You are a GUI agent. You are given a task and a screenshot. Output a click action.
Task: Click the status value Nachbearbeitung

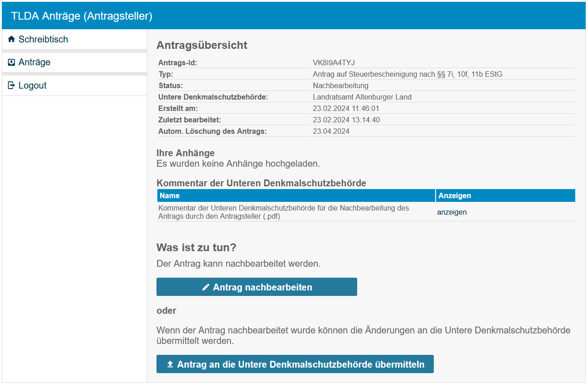click(x=340, y=85)
